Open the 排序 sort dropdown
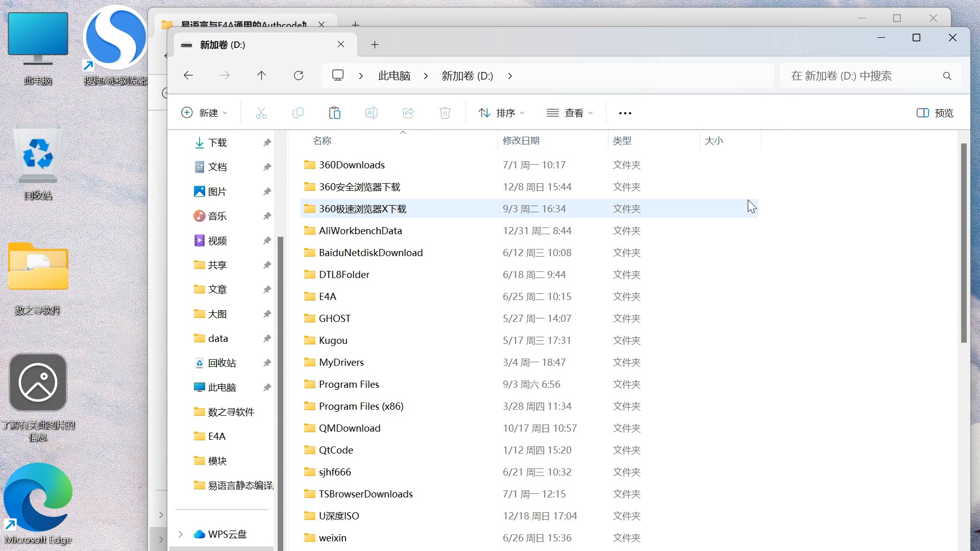Screen dimensions: 980x551 (x=501, y=113)
